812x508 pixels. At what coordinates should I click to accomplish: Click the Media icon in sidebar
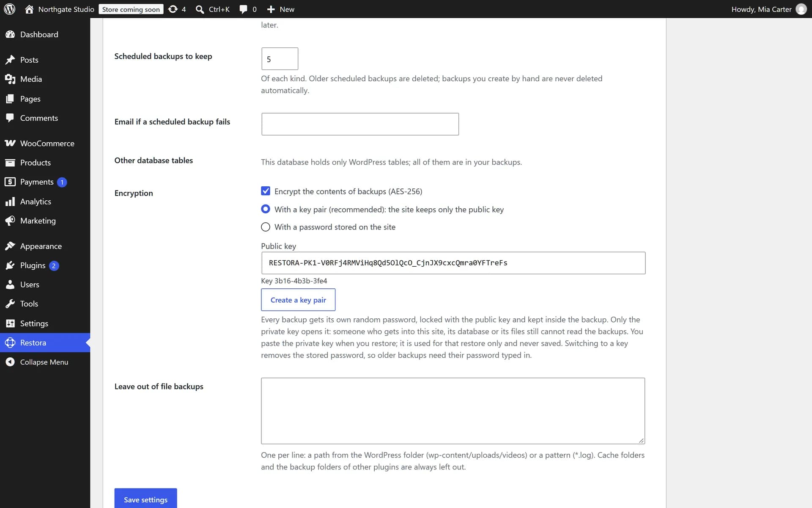point(10,79)
